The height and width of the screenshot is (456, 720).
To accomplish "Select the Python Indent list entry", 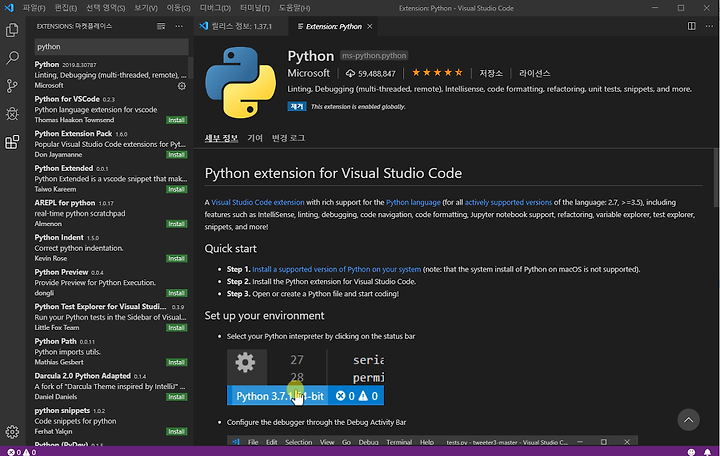I will 109,248.
